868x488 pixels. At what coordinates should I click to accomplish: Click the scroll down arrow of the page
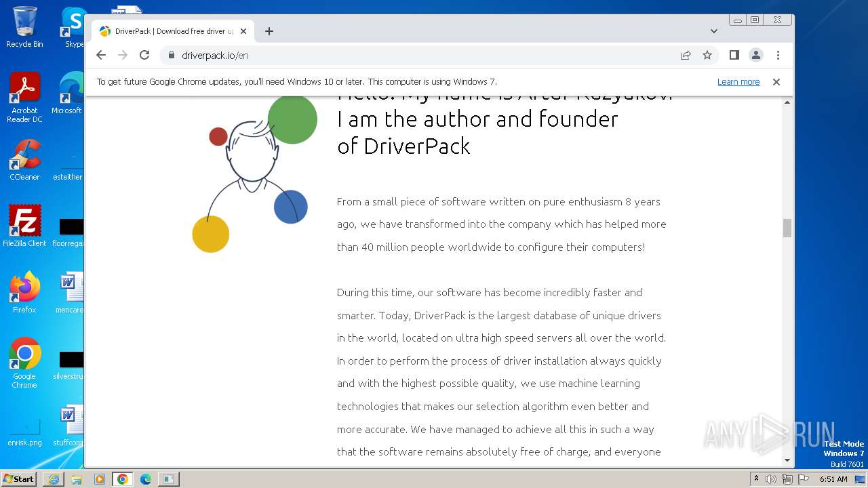click(787, 460)
